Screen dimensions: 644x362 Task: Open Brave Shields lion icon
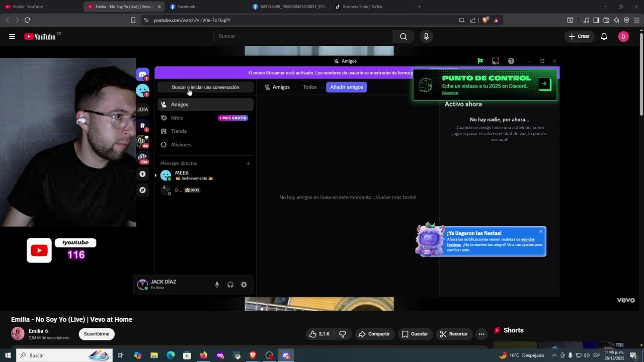tap(485, 20)
